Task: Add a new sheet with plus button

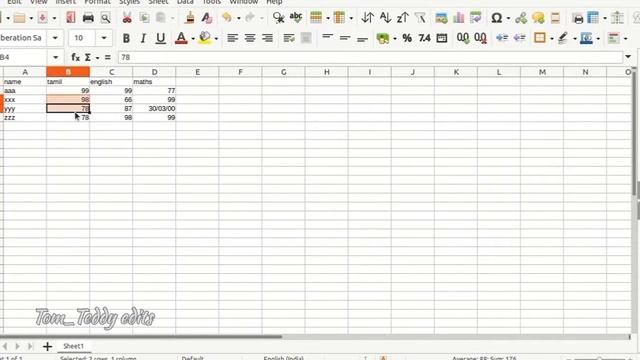Action: [x=47, y=347]
